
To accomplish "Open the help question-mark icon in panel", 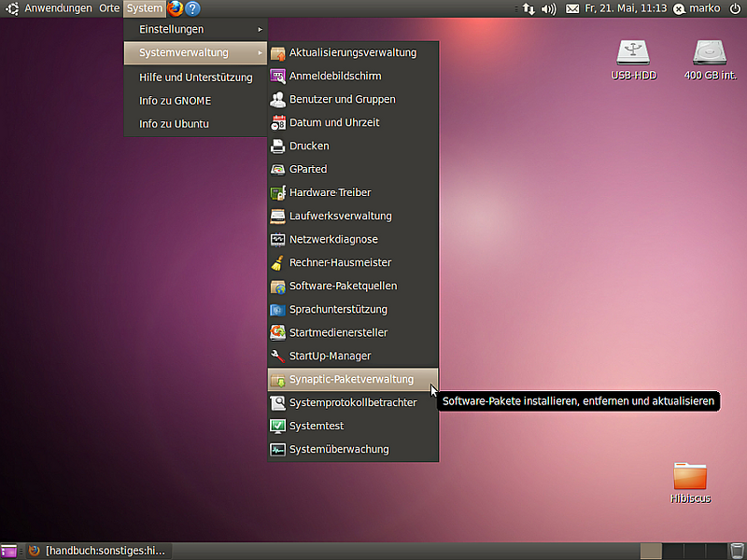I will click(x=192, y=8).
